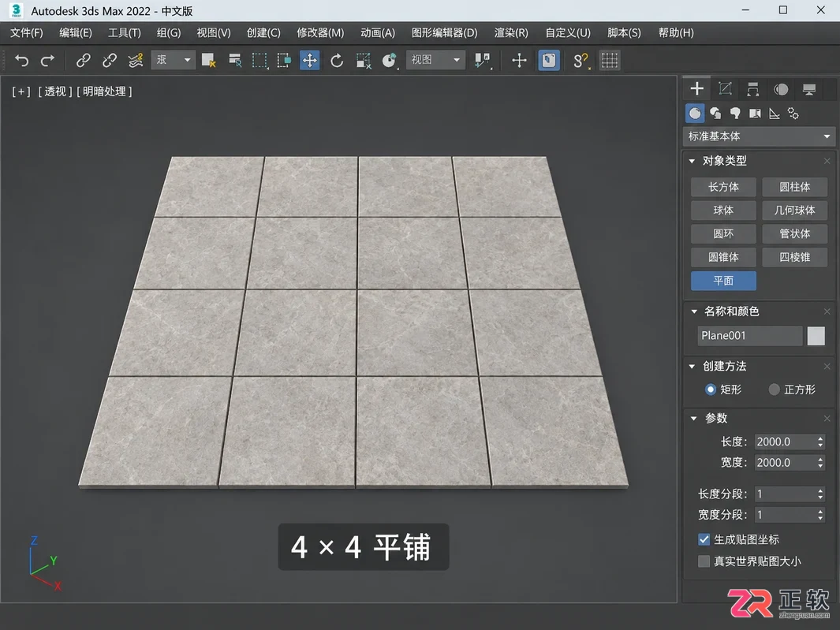This screenshot has height=630, width=840.
Task: Open the 帮助(H) menu
Action: pyautogui.click(x=676, y=32)
